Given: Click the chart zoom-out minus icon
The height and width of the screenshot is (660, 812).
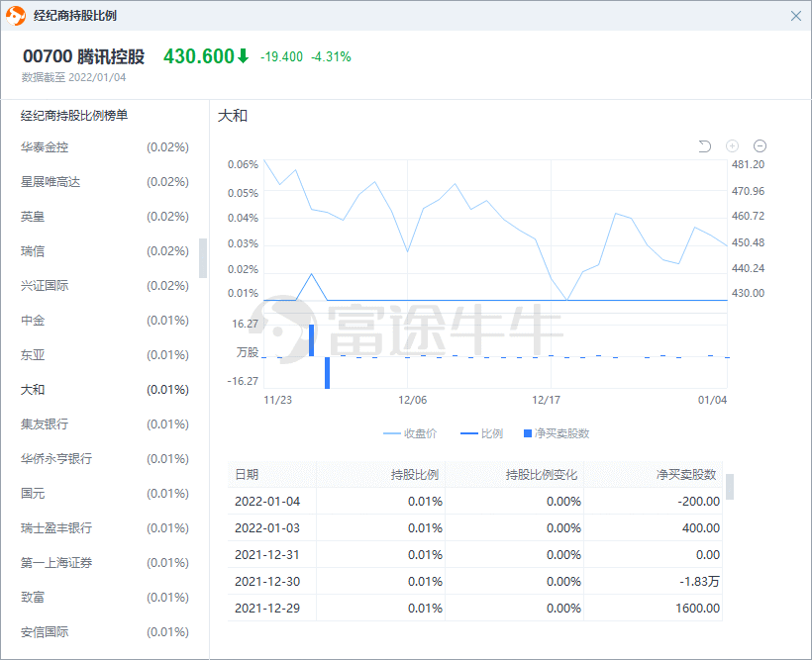Looking at the screenshot, I should tap(761, 146).
